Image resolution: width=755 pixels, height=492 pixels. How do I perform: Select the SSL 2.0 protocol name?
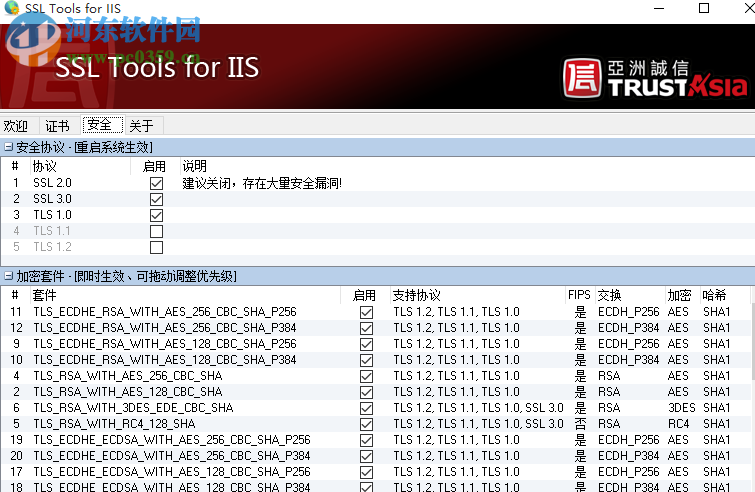tap(52, 183)
